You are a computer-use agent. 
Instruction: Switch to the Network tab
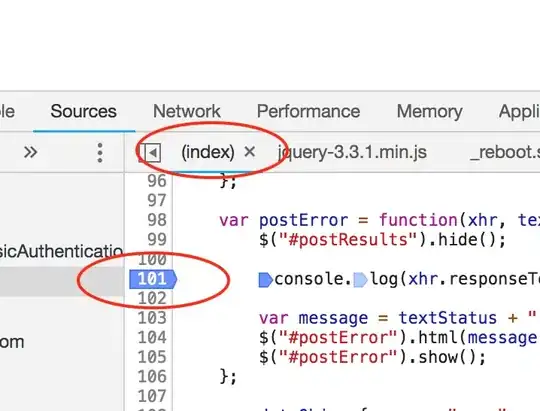pos(187,111)
